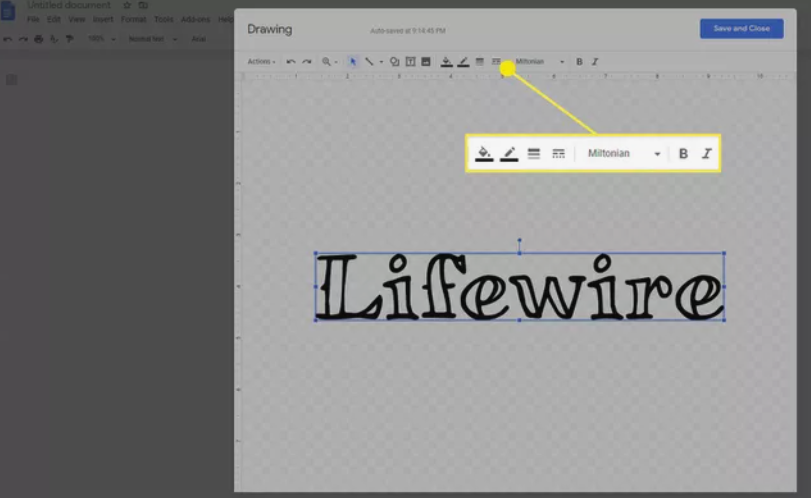Toggle Bold in the Drawing toolbar
Image resolution: width=811 pixels, height=498 pixels.
[579, 62]
